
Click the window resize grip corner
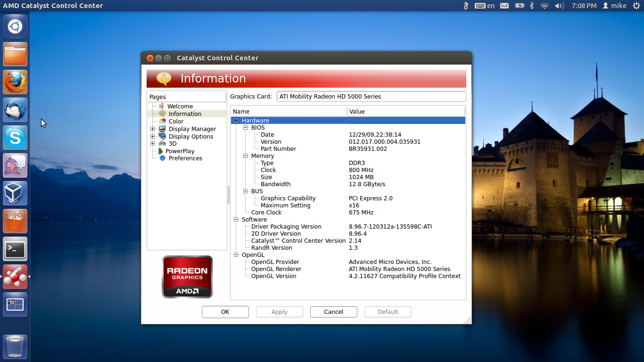click(x=468, y=320)
